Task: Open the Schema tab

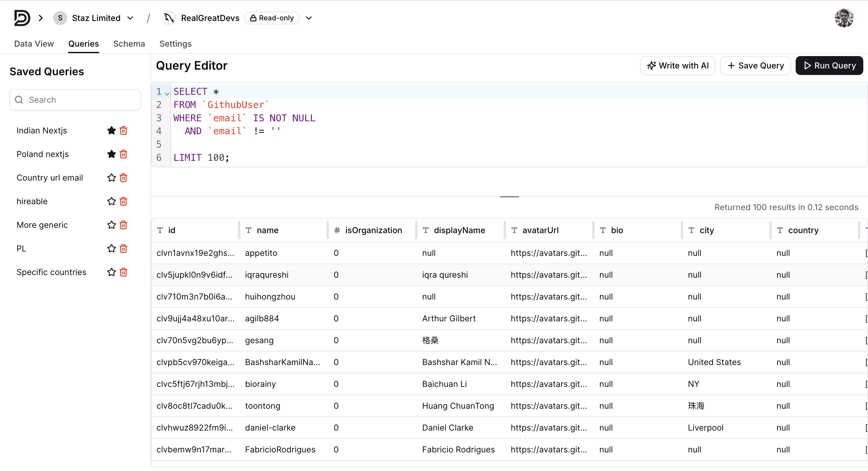Action: coord(129,44)
